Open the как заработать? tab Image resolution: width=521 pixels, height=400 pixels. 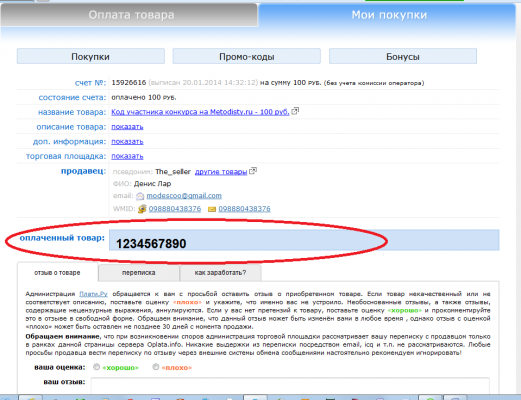click(x=220, y=273)
